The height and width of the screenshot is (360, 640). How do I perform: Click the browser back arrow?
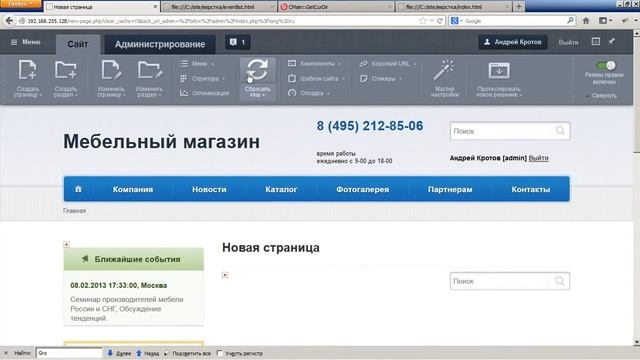tap(9, 20)
